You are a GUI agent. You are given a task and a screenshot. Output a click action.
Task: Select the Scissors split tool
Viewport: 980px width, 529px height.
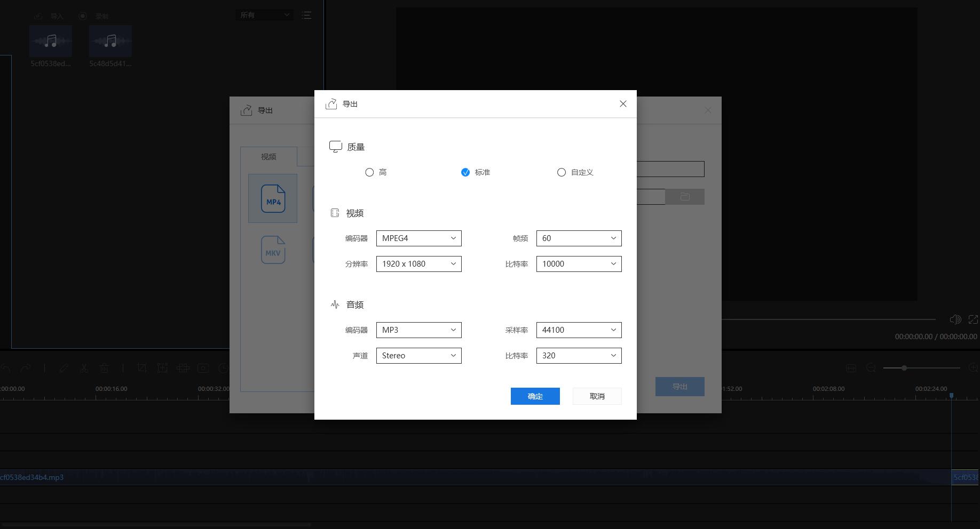pos(84,368)
